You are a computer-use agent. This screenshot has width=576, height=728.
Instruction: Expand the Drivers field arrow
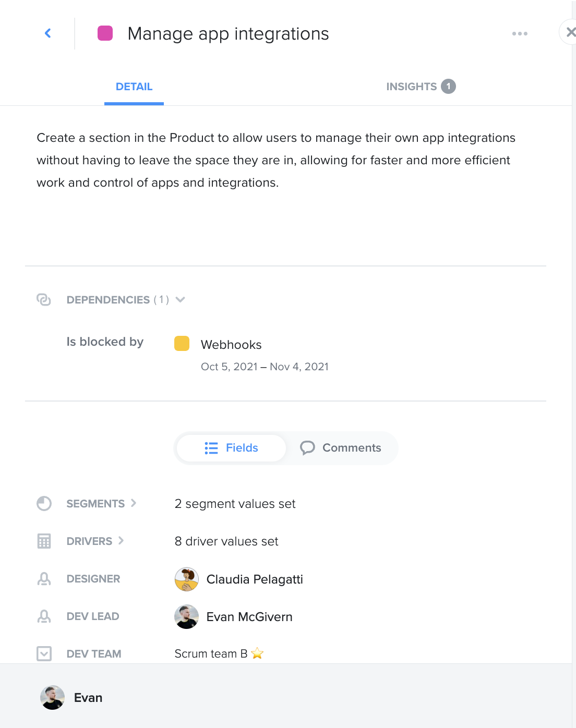121,540
